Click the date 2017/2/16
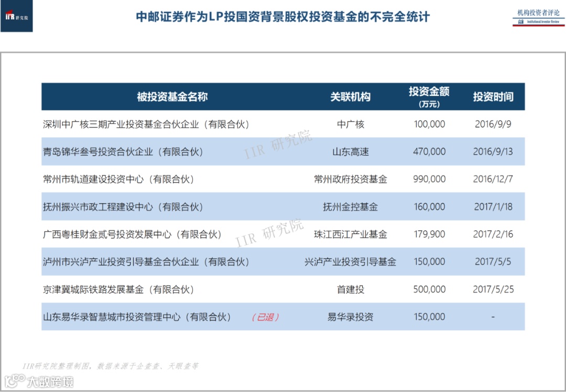The height and width of the screenshot is (392, 566). click(493, 234)
